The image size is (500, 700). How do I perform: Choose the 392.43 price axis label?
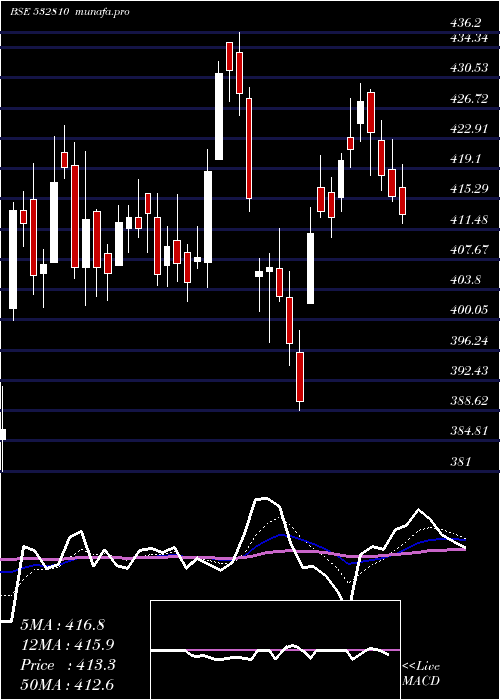(x=467, y=371)
